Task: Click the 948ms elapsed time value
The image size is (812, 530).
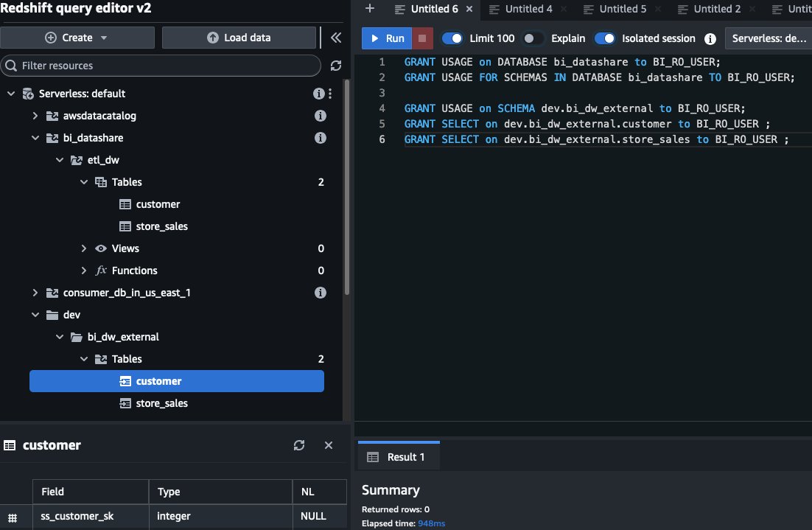Action: tap(431, 523)
